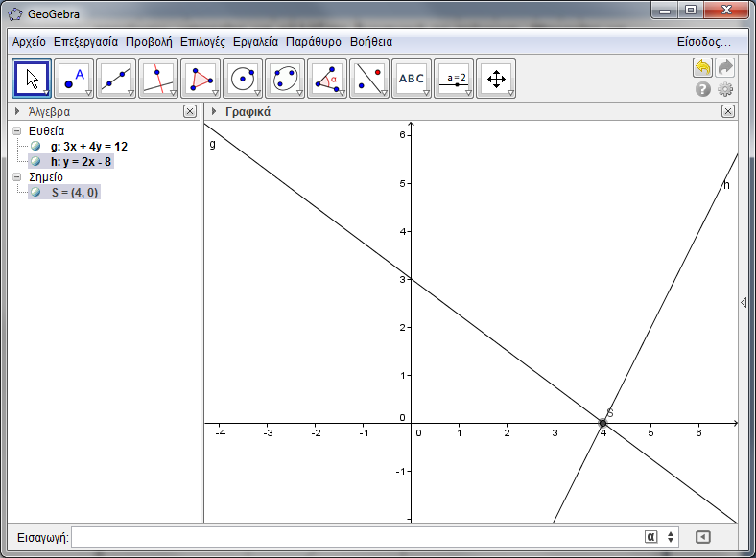This screenshot has height=558, width=756.
Task: Select the Move arrow tool
Action: coord(32,79)
